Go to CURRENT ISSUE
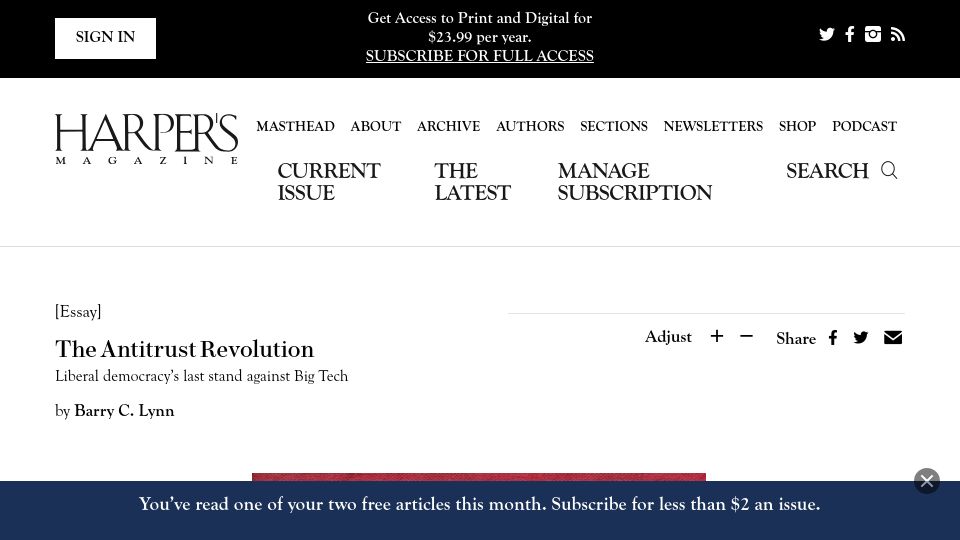Image resolution: width=960 pixels, height=540 pixels. (329, 182)
